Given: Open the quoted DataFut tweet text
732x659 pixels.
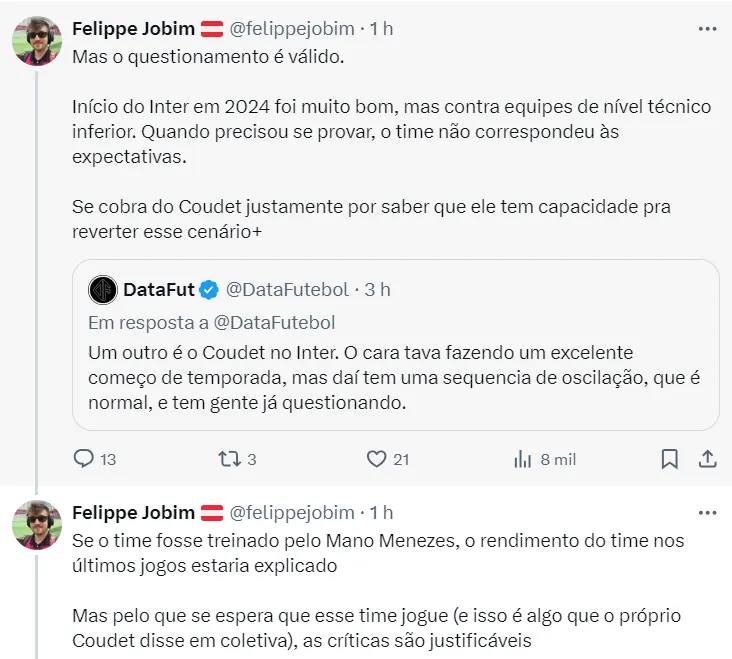Looking at the screenshot, I should [360, 378].
